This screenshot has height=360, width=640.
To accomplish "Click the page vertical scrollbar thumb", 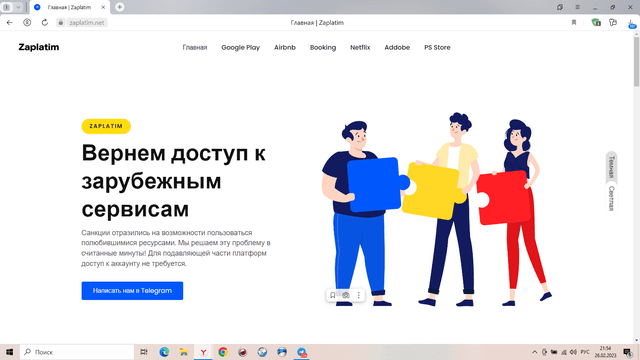I will point(636,61).
